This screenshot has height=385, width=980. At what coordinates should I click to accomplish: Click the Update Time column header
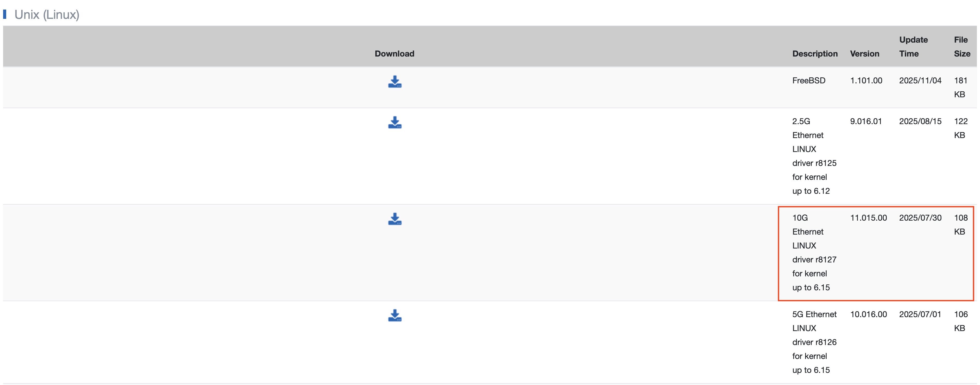tap(913, 47)
